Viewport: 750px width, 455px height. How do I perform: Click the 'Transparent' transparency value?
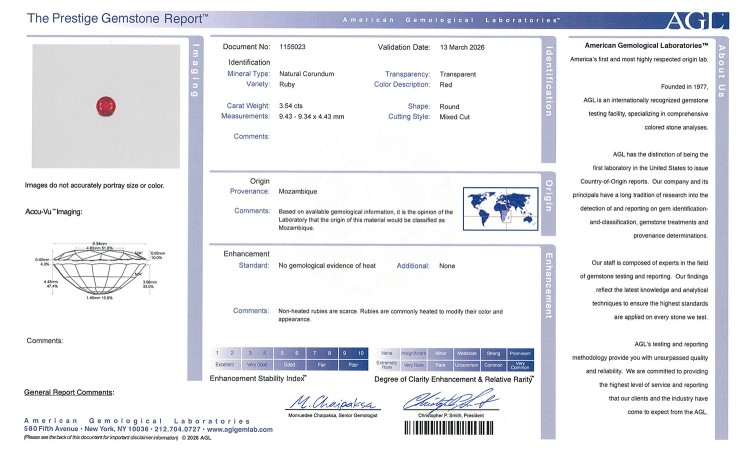coord(458,74)
